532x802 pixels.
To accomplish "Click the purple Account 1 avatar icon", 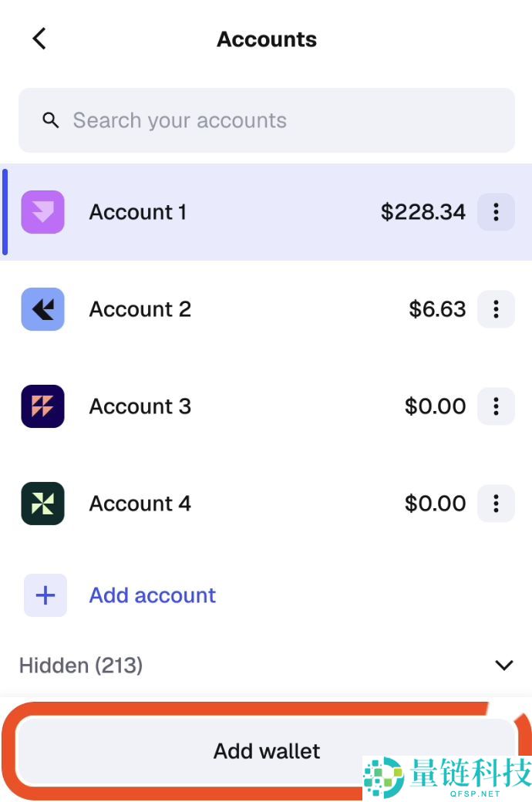I will [x=42, y=212].
